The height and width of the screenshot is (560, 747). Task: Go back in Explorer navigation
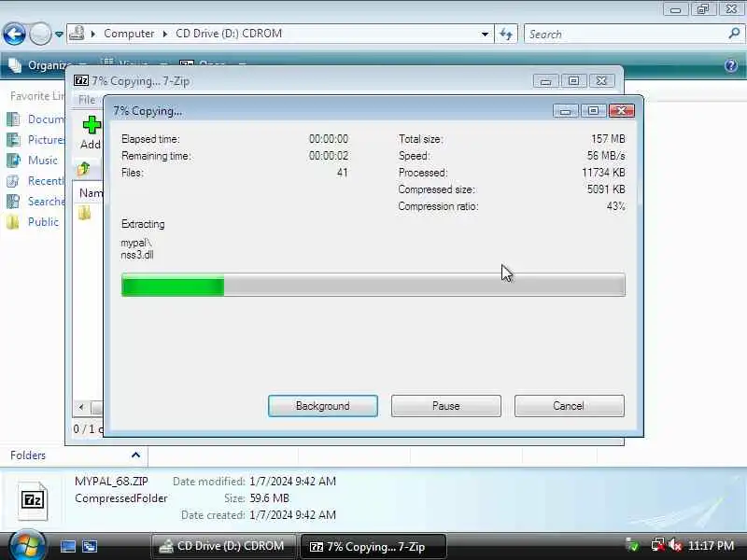pos(14,35)
